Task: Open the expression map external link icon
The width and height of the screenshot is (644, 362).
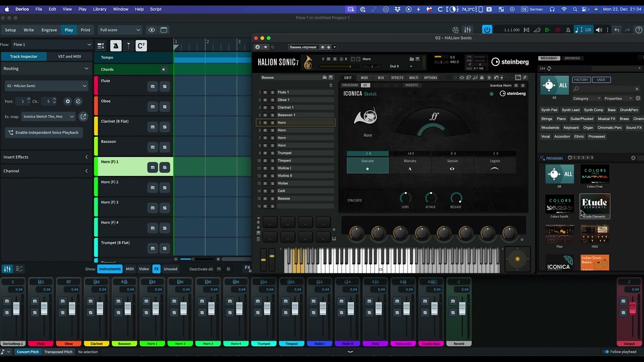Action: [83, 117]
